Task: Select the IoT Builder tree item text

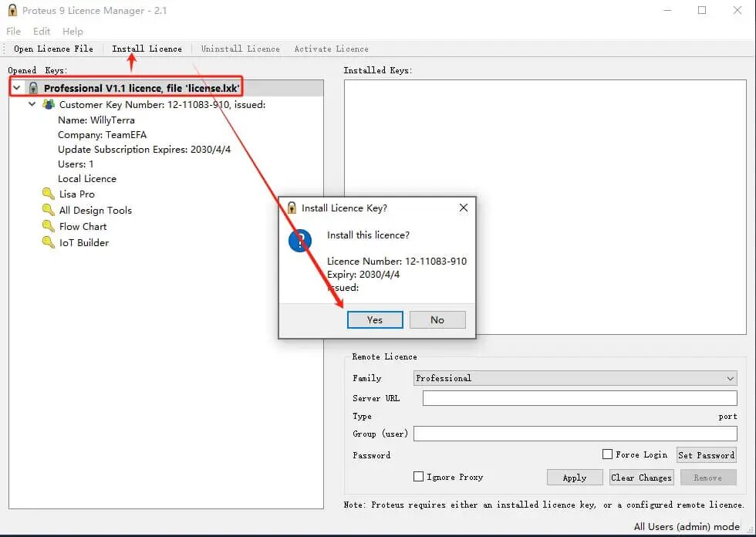Action: coord(84,242)
